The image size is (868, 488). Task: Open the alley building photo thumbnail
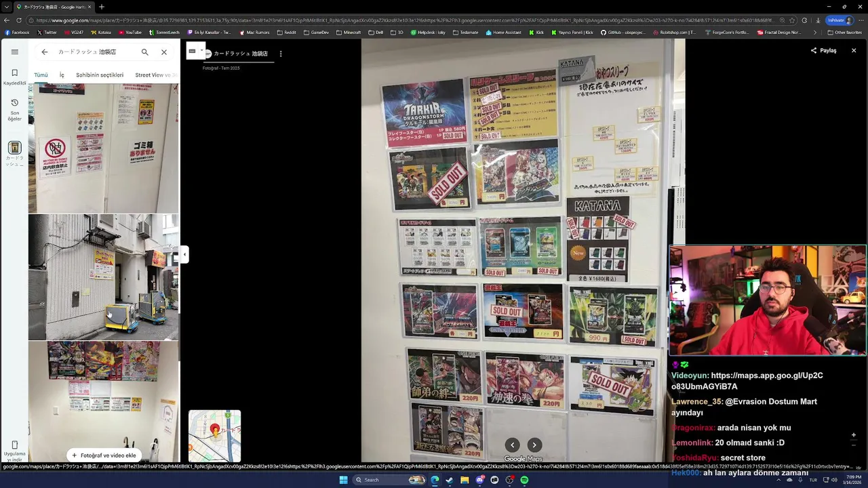tap(104, 277)
